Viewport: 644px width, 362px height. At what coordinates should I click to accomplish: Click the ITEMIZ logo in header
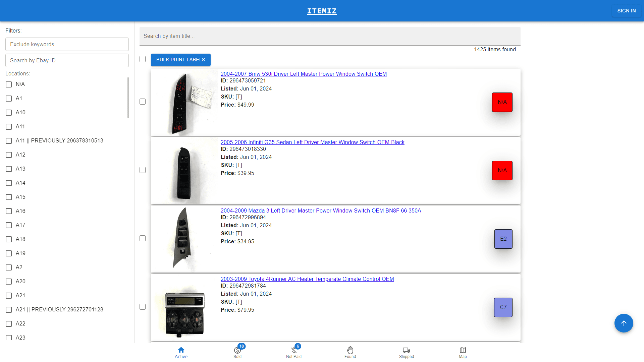point(322,11)
